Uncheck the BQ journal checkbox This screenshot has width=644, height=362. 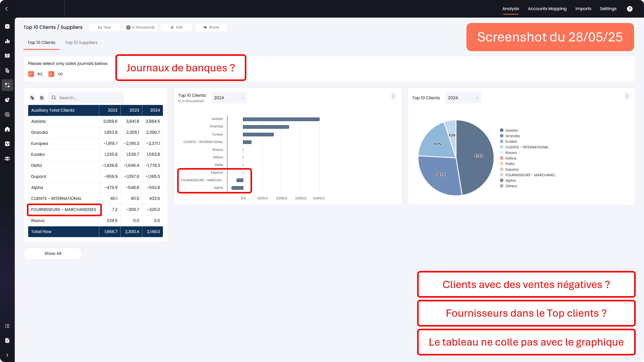tap(31, 74)
